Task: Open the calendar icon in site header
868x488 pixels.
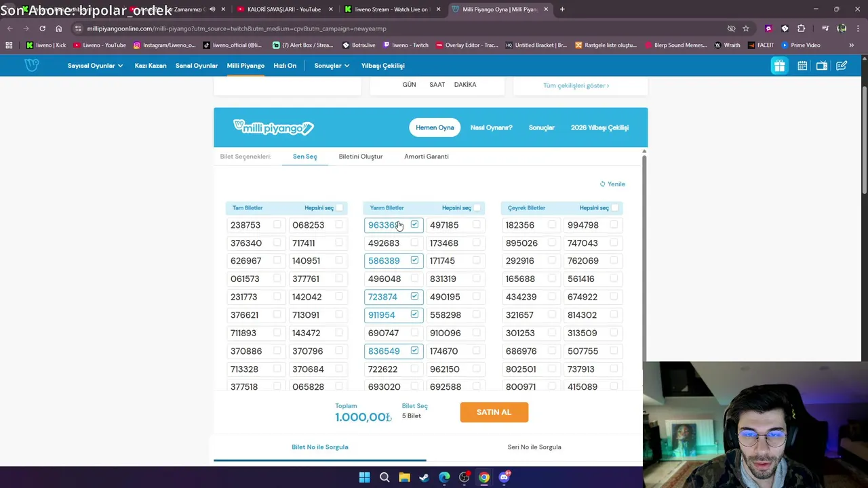Action: click(802, 66)
